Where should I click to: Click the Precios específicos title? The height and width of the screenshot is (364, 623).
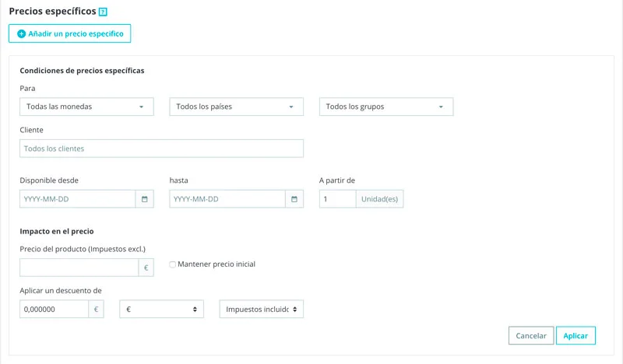tap(52, 12)
